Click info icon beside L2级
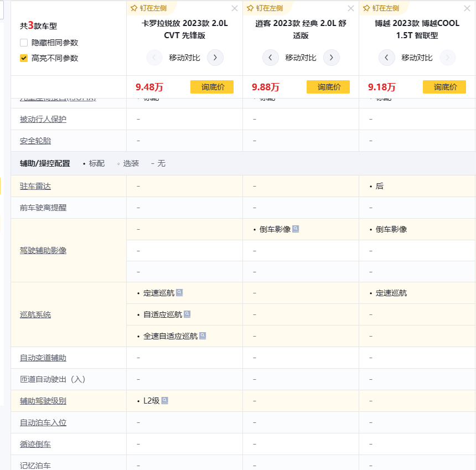Screen dimensions: 476x470 coord(164,401)
